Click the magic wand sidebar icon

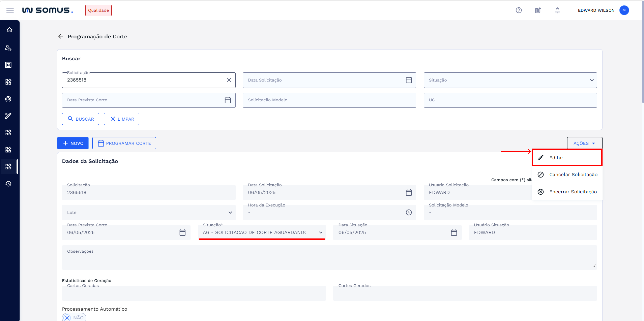pyautogui.click(x=8, y=116)
